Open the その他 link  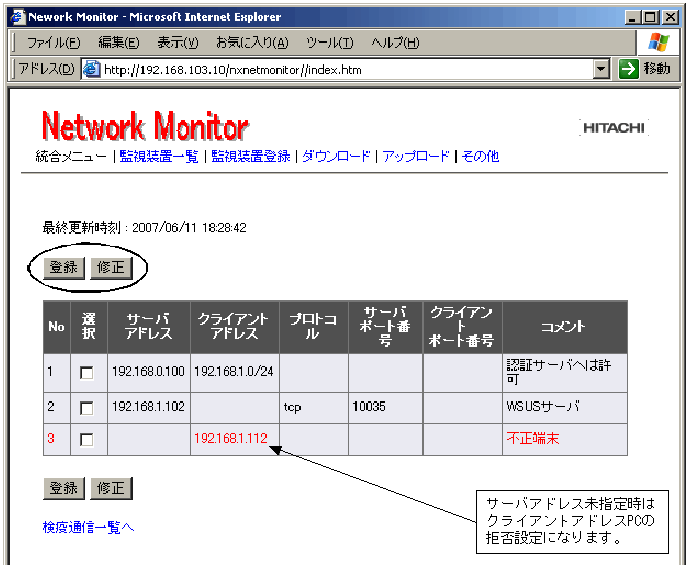pos(480,156)
